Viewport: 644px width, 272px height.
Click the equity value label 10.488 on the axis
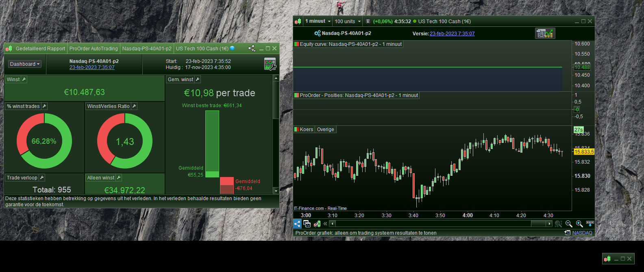[x=582, y=67]
